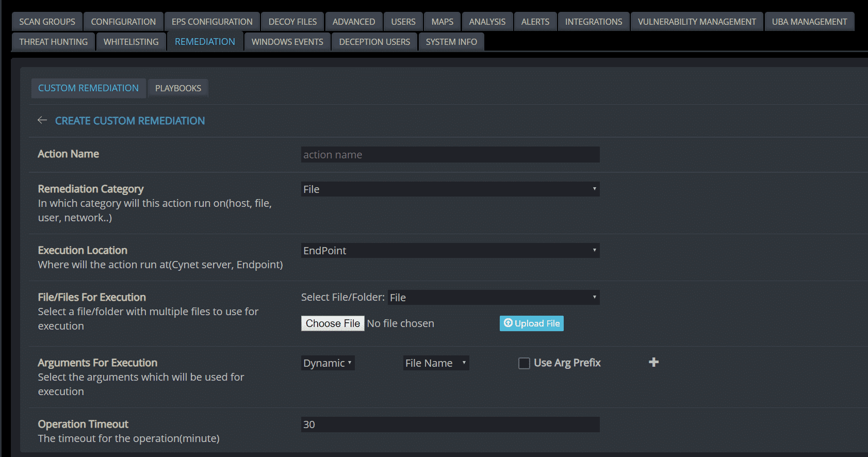Switch to the Maps tab
Screen dimensions: 868x457
click(443, 22)
